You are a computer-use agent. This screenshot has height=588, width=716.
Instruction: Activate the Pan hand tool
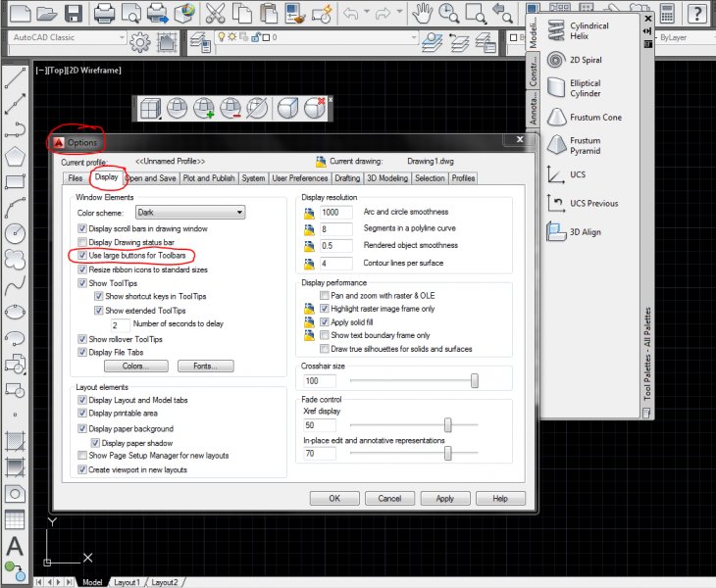tap(422, 14)
